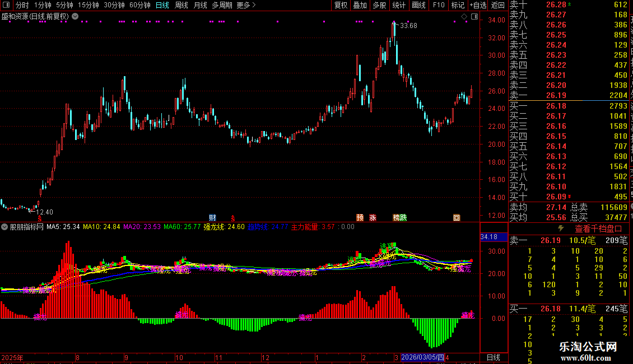633x364 pixels.
Task: Select the 5分钟 period tab
Action: (x=64, y=5)
